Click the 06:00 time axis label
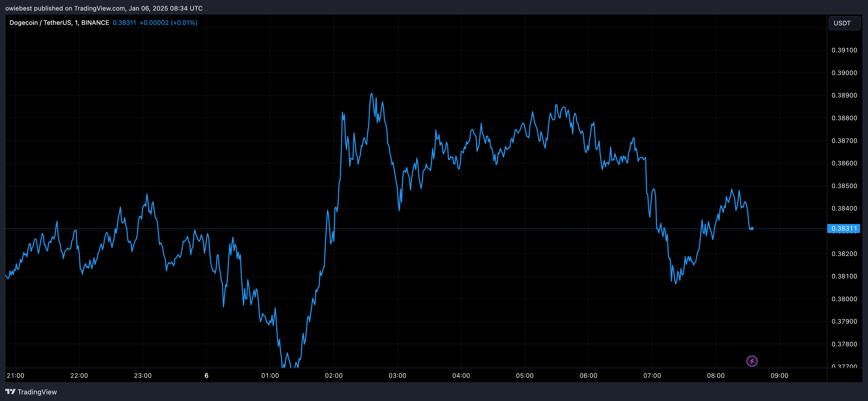Viewport: 868px width, 401px height. click(x=589, y=375)
